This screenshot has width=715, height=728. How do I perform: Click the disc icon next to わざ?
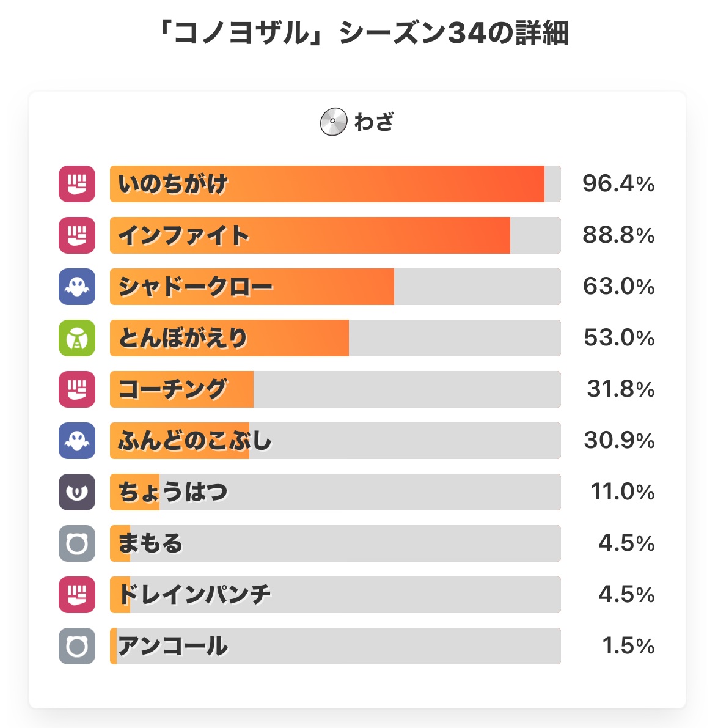[334, 122]
